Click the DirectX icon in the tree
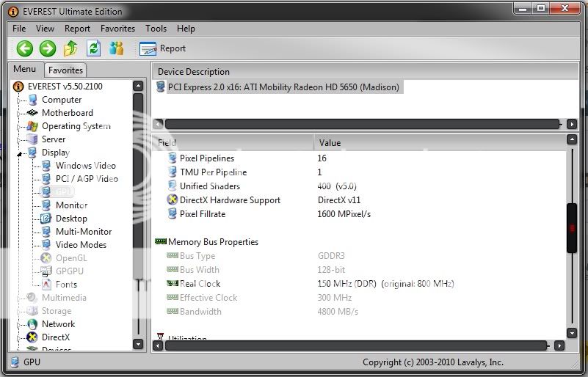The width and height of the screenshot is (588, 377). [32, 337]
